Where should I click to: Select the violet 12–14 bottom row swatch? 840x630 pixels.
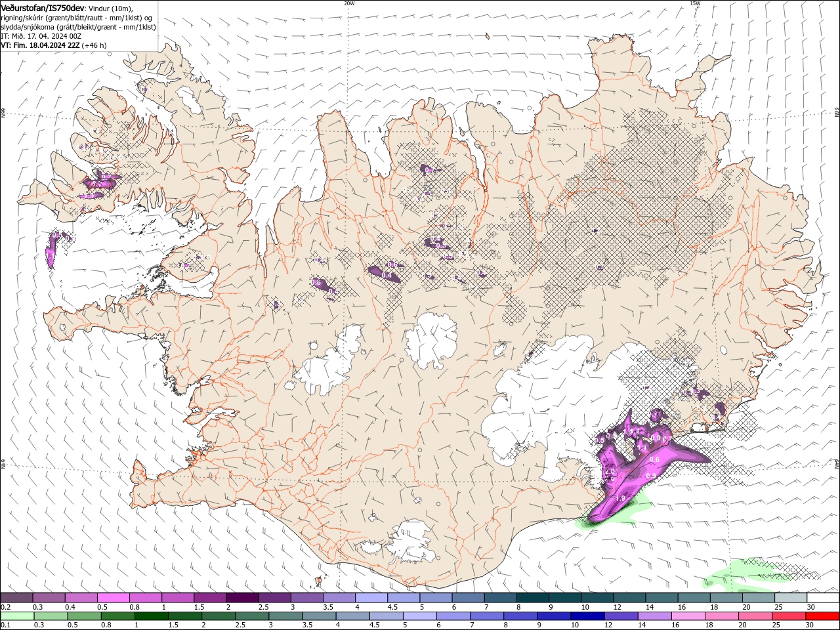(620, 616)
